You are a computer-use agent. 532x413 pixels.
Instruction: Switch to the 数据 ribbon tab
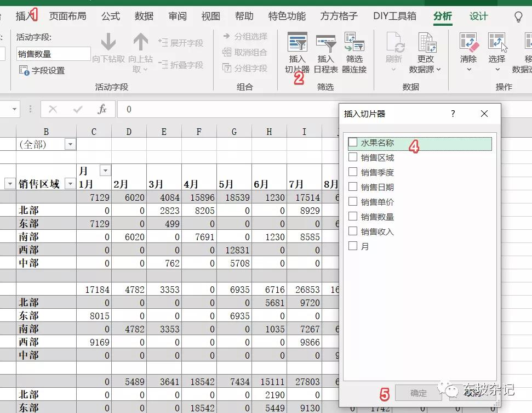(144, 16)
